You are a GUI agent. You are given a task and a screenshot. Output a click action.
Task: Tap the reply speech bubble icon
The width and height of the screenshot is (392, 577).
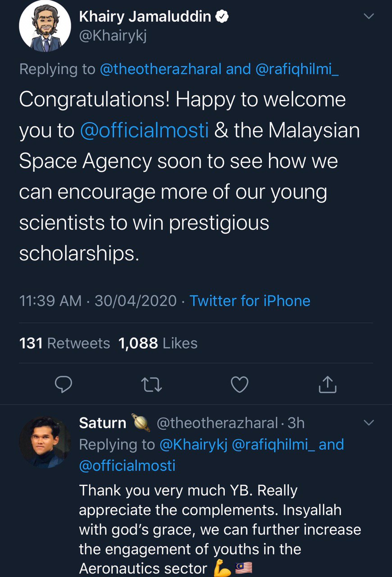click(64, 385)
